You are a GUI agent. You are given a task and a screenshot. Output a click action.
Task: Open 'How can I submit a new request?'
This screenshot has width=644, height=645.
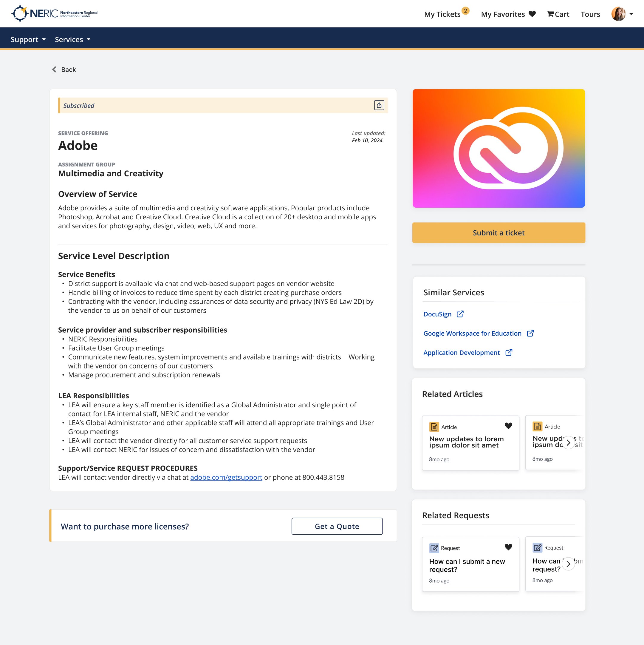pyautogui.click(x=467, y=566)
